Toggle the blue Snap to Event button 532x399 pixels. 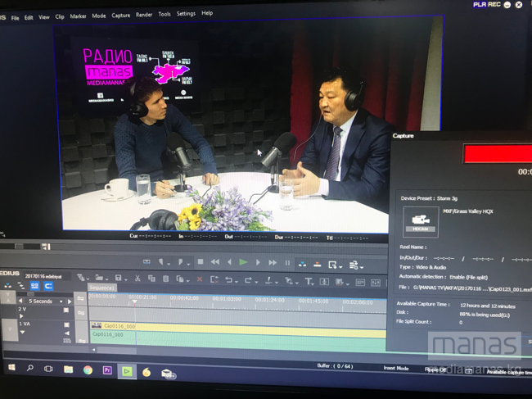(x=48, y=286)
